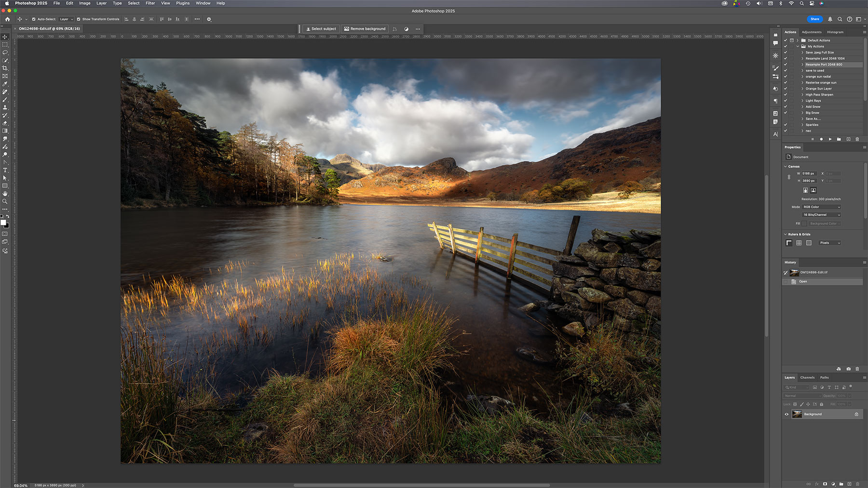
Task: Hide the Background layer with eye icon
Action: 787,414
